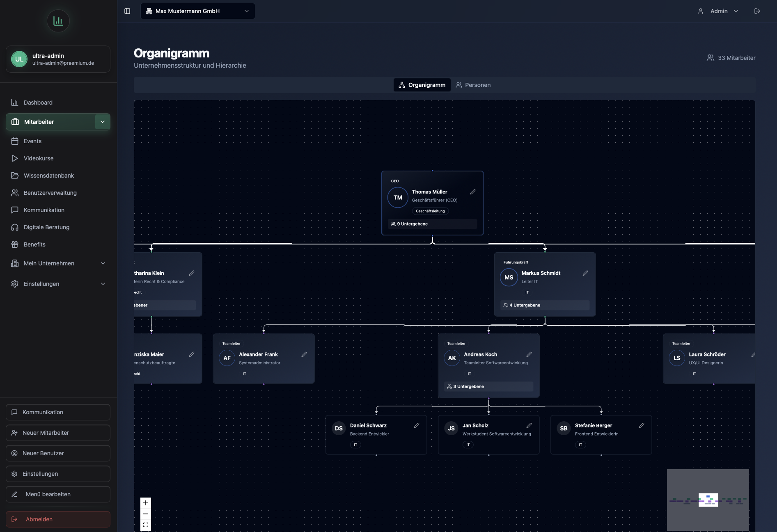Click the praemium logo icon
This screenshot has width=777, height=532.
(58, 21)
